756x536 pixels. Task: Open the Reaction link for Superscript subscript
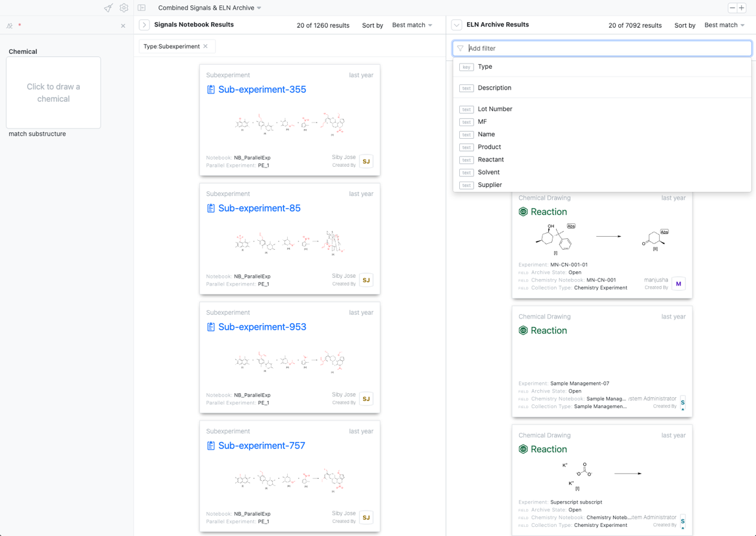(x=549, y=449)
